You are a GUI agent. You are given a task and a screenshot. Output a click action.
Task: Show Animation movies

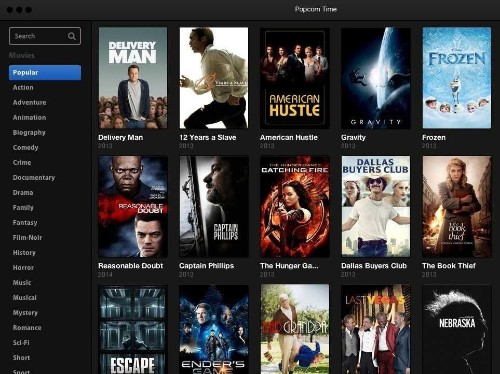point(29,117)
